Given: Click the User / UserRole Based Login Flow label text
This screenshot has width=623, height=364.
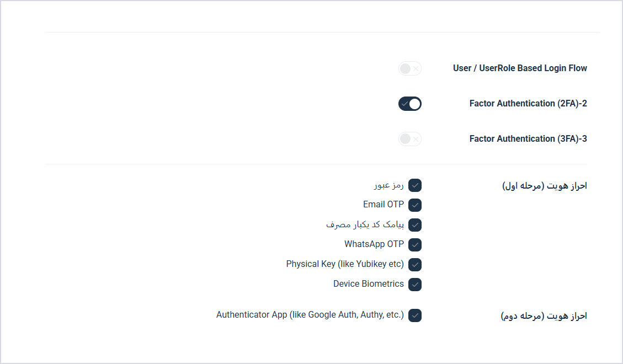Looking at the screenshot, I should [x=520, y=68].
